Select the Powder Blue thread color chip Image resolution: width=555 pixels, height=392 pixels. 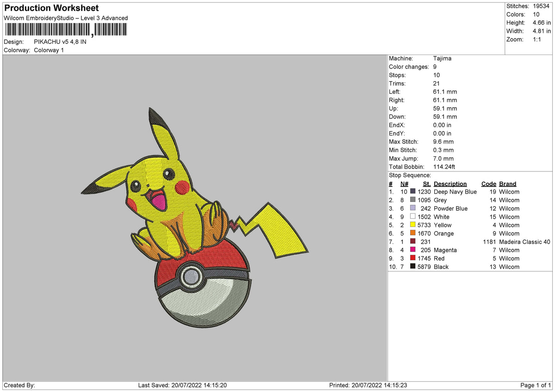(413, 208)
